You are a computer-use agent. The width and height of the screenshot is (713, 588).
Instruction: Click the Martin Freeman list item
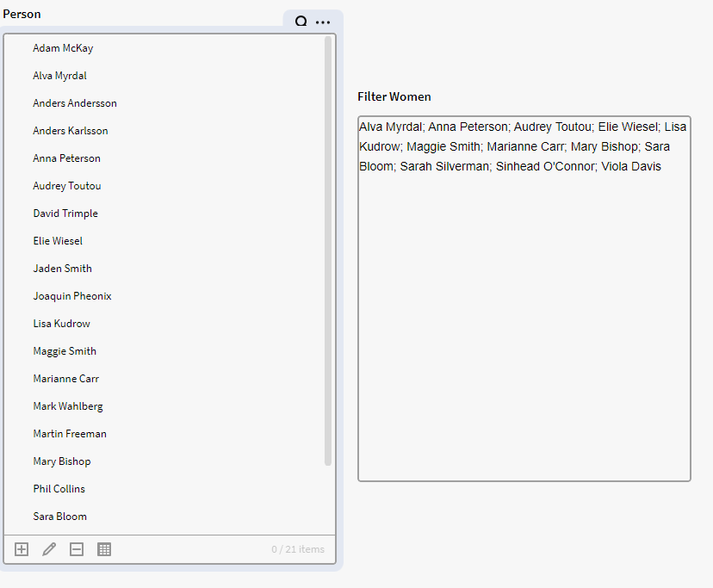tap(70, 434)
